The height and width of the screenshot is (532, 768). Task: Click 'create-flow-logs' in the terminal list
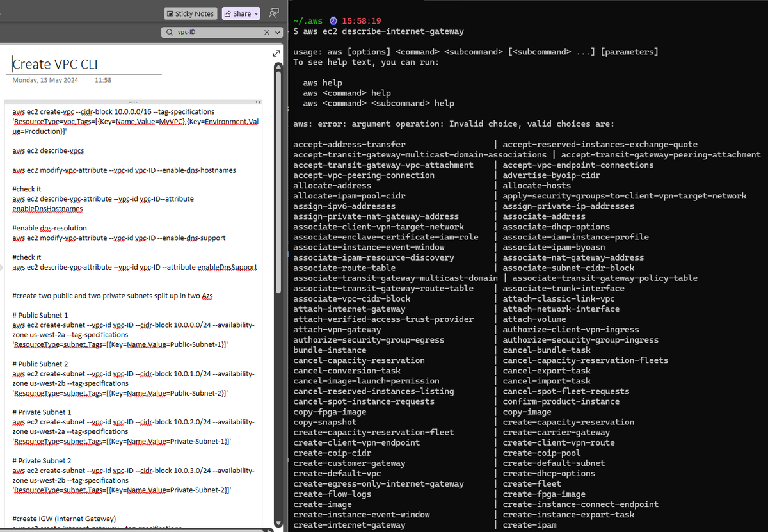[332, 494]
